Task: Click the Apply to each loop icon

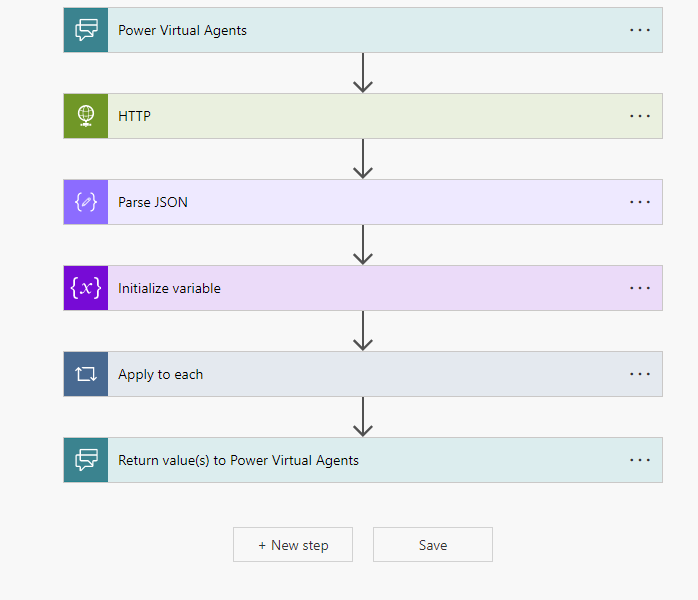Action: click(86, 374)
